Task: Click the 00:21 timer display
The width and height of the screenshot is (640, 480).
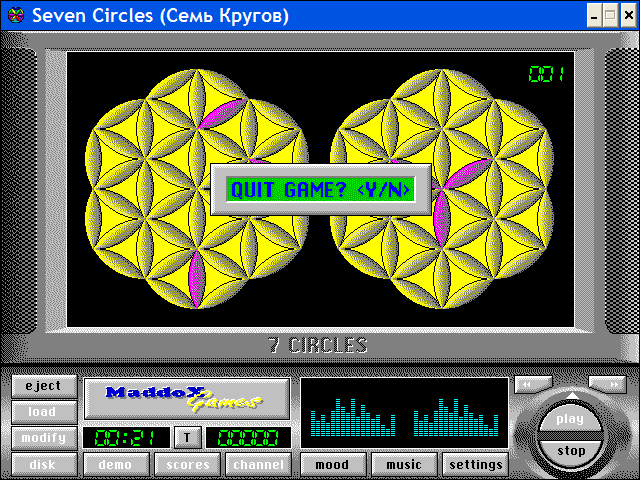Action: (126, 438)
